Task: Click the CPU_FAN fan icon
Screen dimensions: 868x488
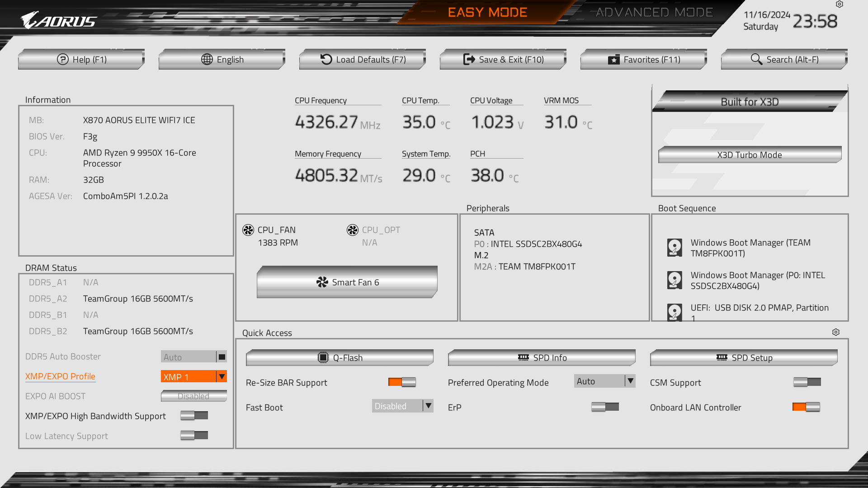Action: (x=248, y=230)
